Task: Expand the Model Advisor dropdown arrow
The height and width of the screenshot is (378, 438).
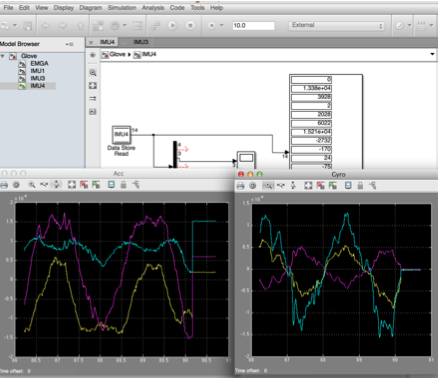Action: (410, 25)
